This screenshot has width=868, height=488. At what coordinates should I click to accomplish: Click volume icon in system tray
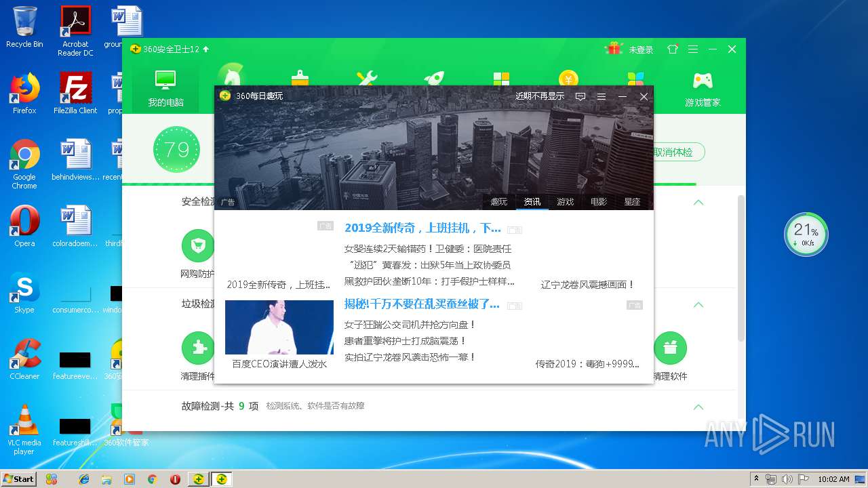pyautogui.click(x=787, y=479)
